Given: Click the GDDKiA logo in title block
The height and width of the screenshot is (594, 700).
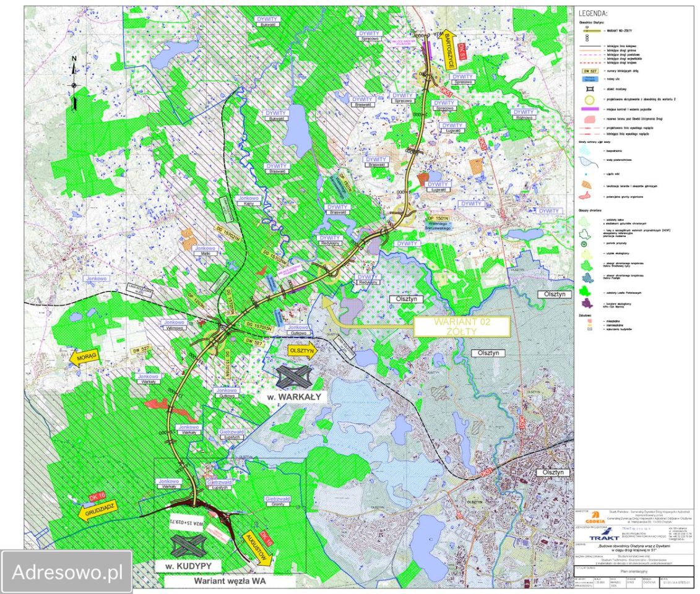Looking at the screenshot, I should click(595, 518).
